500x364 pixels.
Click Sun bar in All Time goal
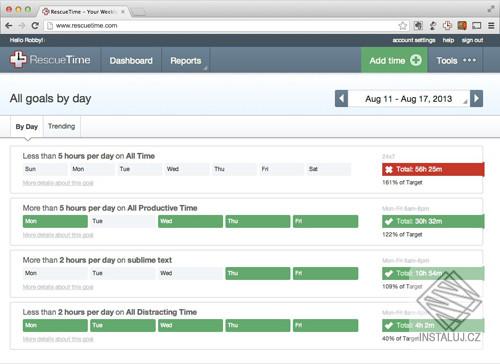tap(45, 169)
